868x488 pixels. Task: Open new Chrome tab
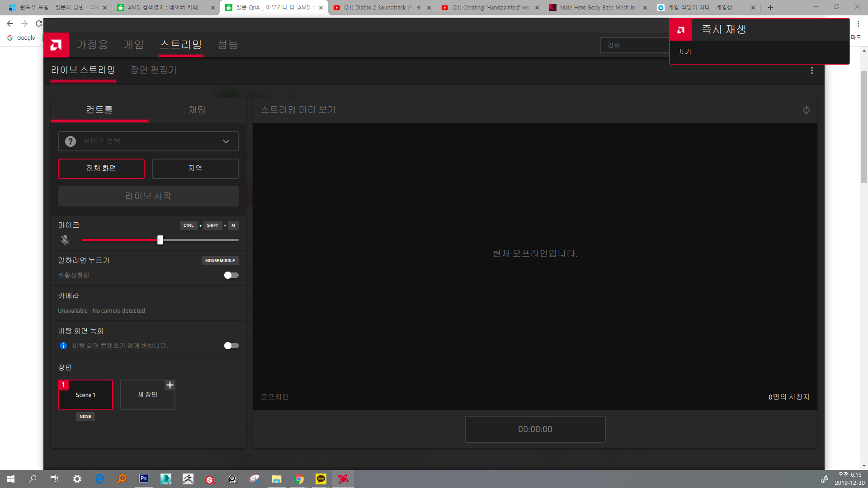(770, 8)
